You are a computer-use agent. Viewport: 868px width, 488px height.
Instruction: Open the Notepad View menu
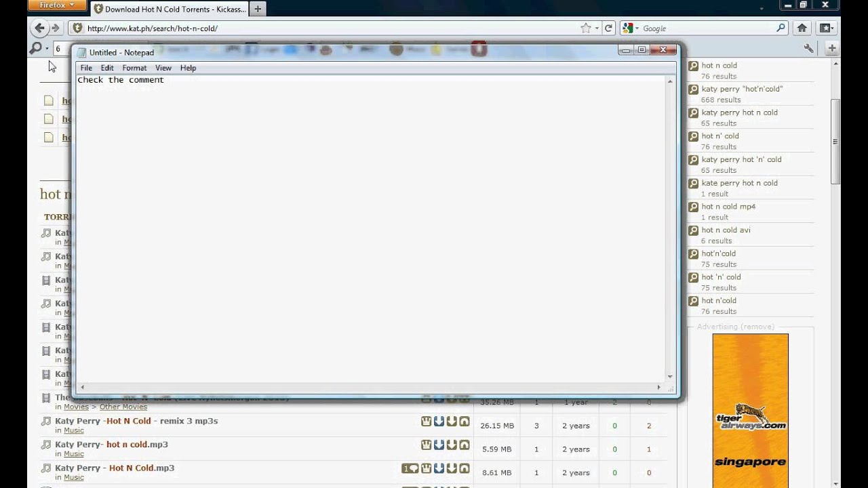(x=163, y=68)
